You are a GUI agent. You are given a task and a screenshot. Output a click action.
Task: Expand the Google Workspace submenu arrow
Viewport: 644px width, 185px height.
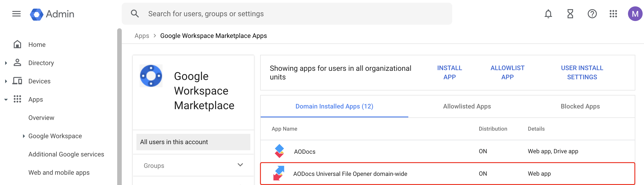(24, 136)
